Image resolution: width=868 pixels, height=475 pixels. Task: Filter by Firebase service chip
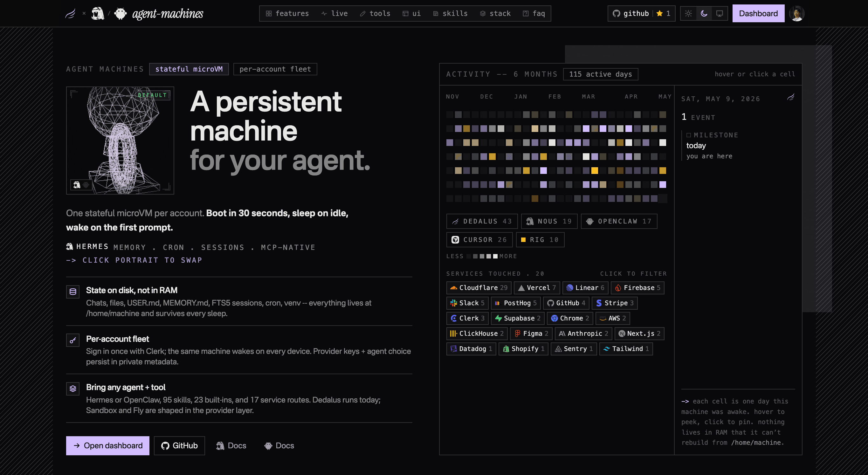click(637, 288)
